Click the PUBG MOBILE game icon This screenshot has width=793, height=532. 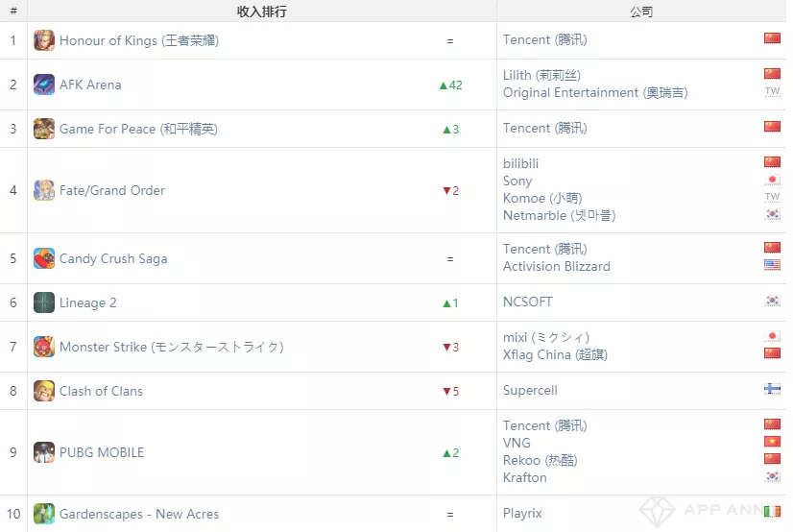44,452
